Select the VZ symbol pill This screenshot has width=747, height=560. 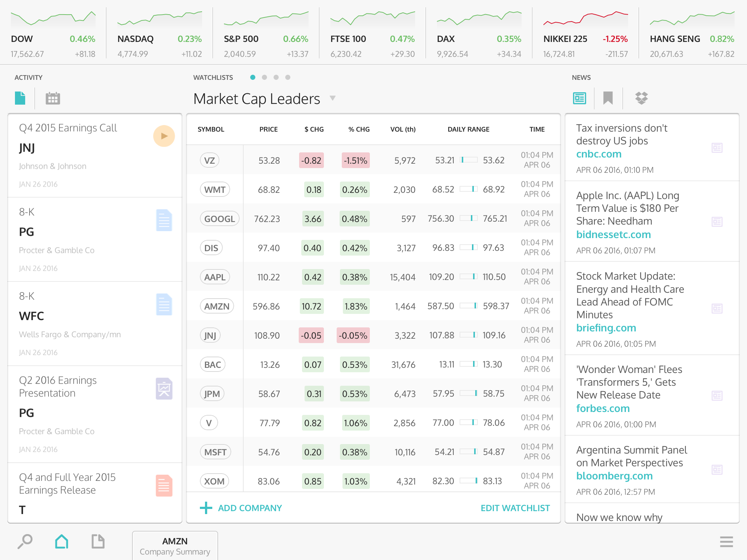click(209, 160)
